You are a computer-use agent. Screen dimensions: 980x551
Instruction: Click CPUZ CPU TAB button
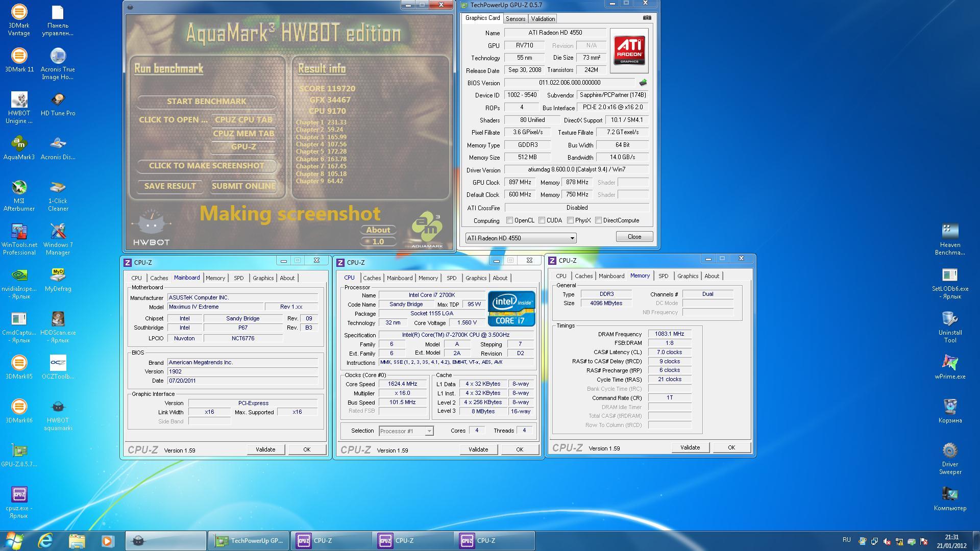click(243, 120)
